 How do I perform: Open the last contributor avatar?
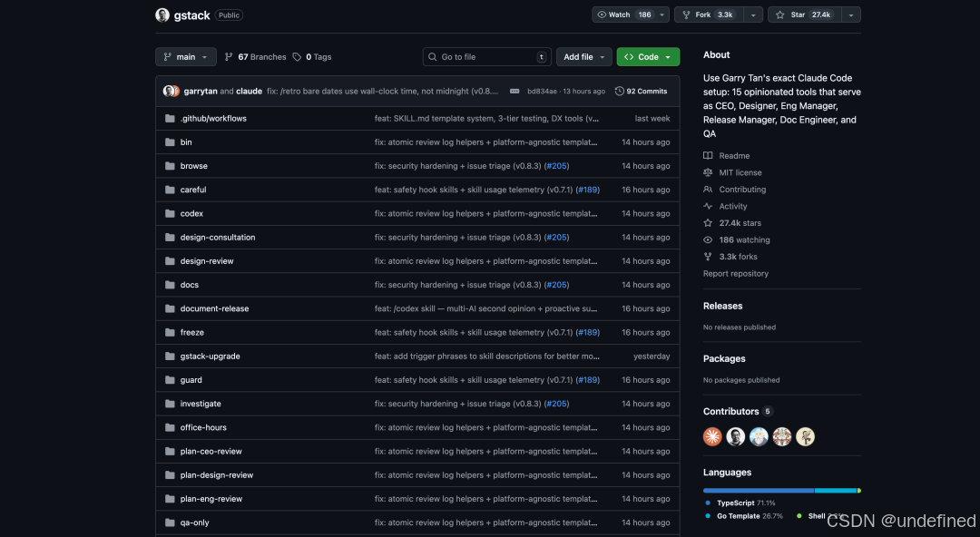pos(805,436)
